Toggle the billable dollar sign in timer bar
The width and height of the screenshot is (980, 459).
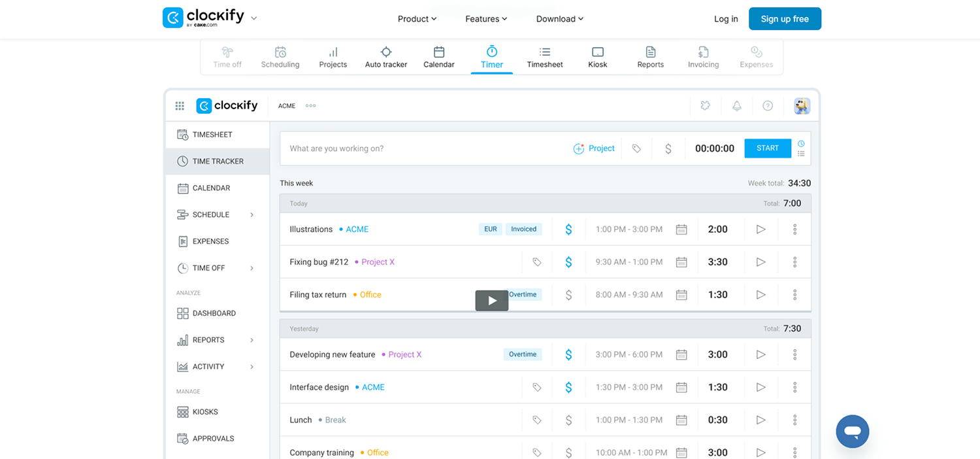[x=668, y=149]
